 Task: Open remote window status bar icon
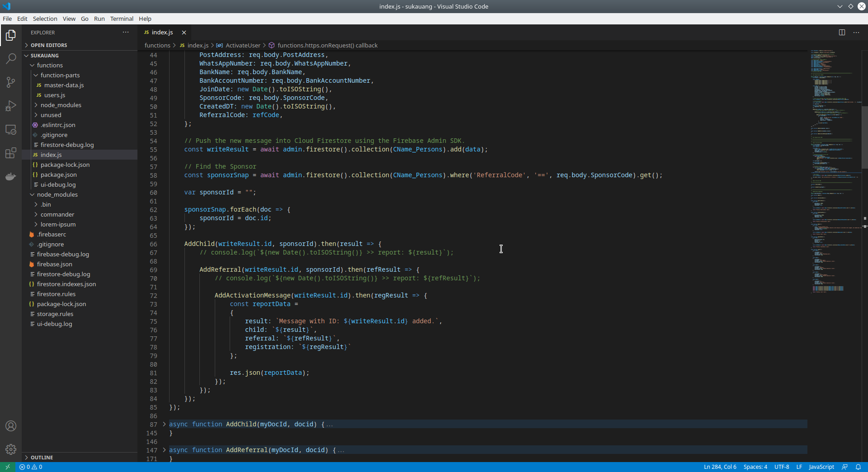[x=8, y=467]
